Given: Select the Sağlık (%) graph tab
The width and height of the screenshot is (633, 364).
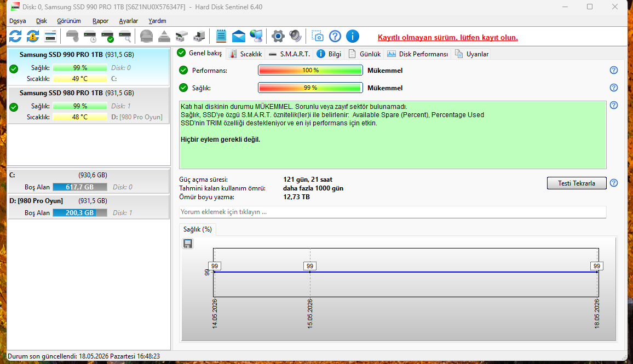Looking at the screenshot, I should [x=198, y=229].
